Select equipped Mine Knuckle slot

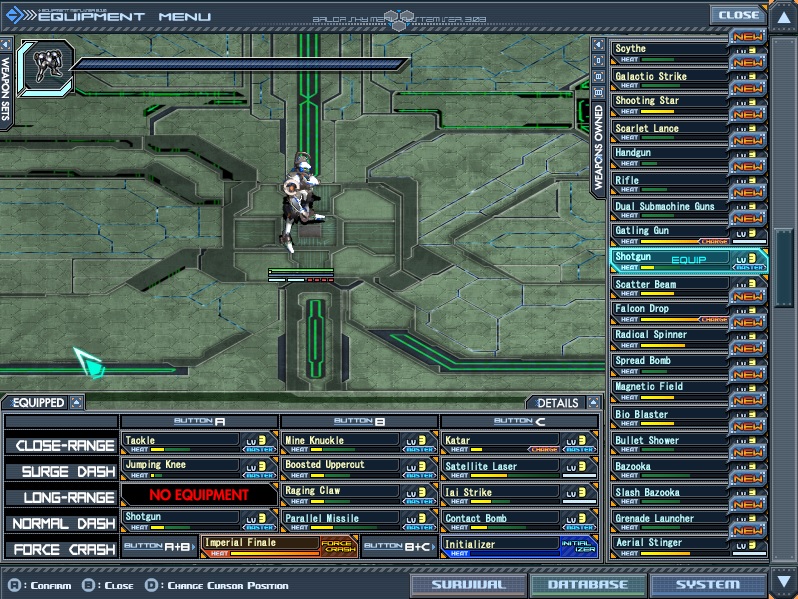click(x=359, y=442)
